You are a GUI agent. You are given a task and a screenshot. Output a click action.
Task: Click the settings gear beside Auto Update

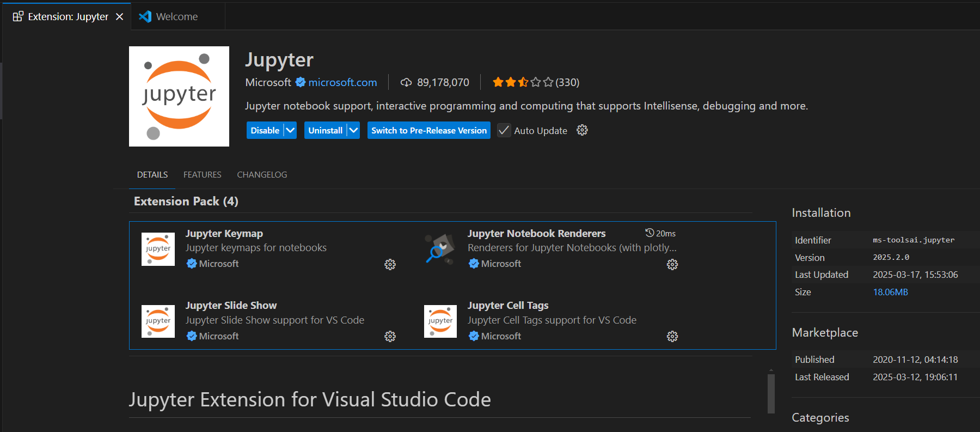pyautogui.click(x=582, y=130)
